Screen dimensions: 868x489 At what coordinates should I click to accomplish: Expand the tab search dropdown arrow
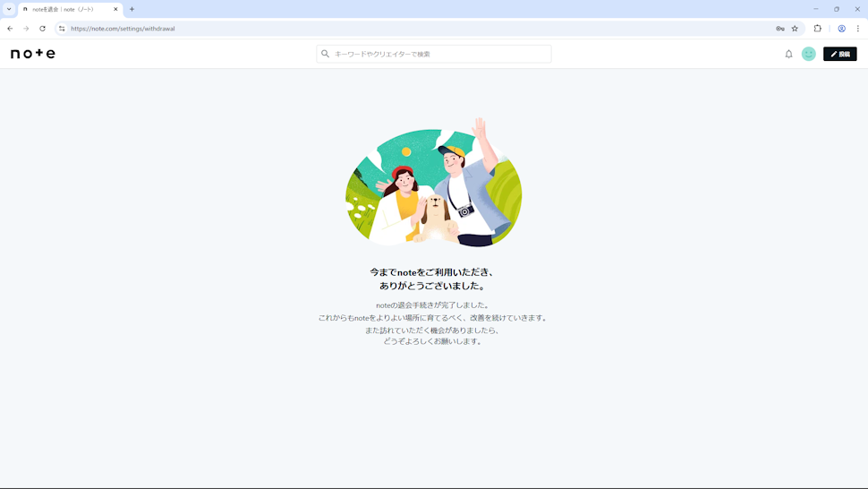coord(9,10)
